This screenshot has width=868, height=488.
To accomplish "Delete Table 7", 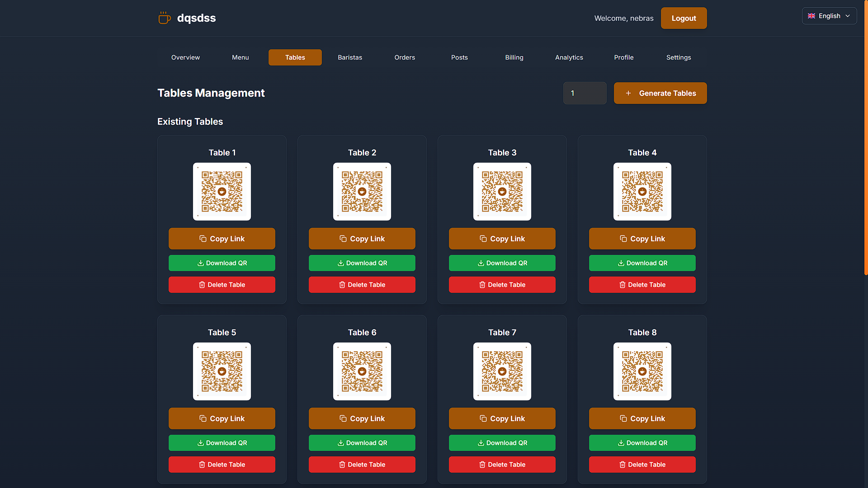I will pos(502,465).
